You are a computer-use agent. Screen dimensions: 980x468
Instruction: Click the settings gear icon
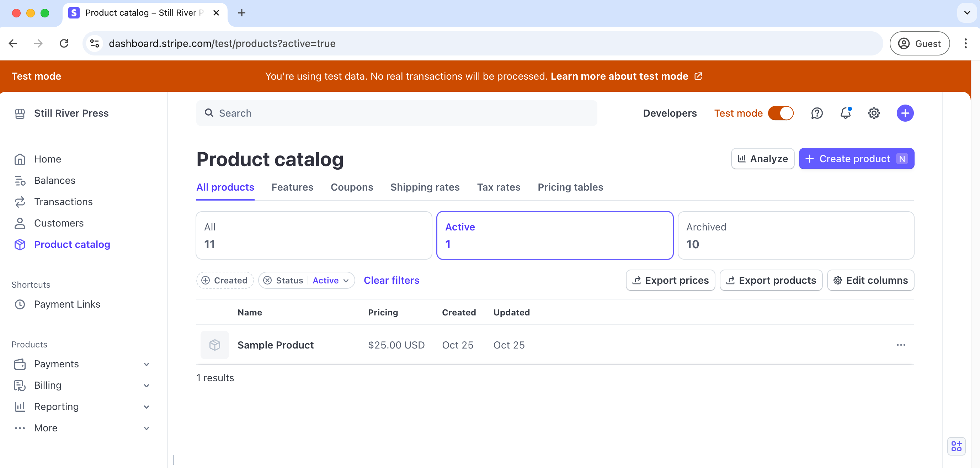[x=874, y=113]
